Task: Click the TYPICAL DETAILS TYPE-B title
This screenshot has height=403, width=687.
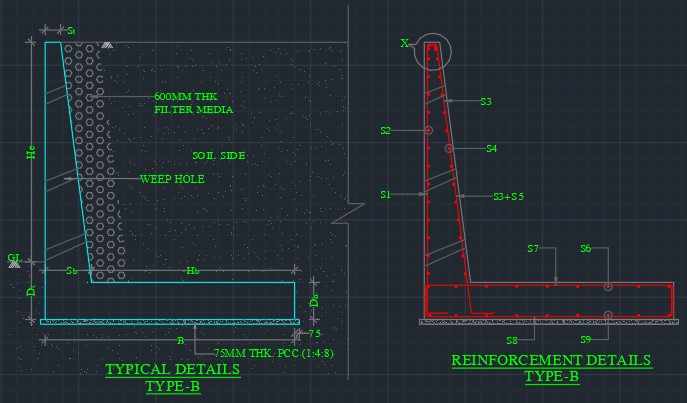Action: pyautogui.click(x=173, y=378)
